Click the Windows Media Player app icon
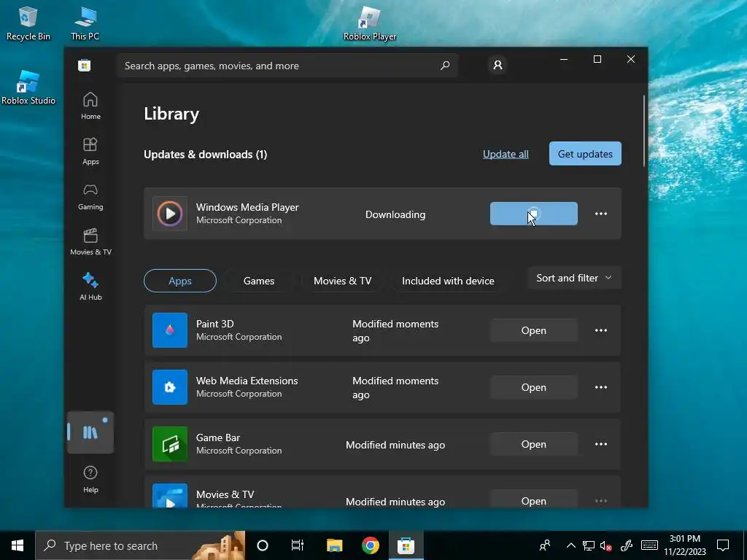 point(170,214)
